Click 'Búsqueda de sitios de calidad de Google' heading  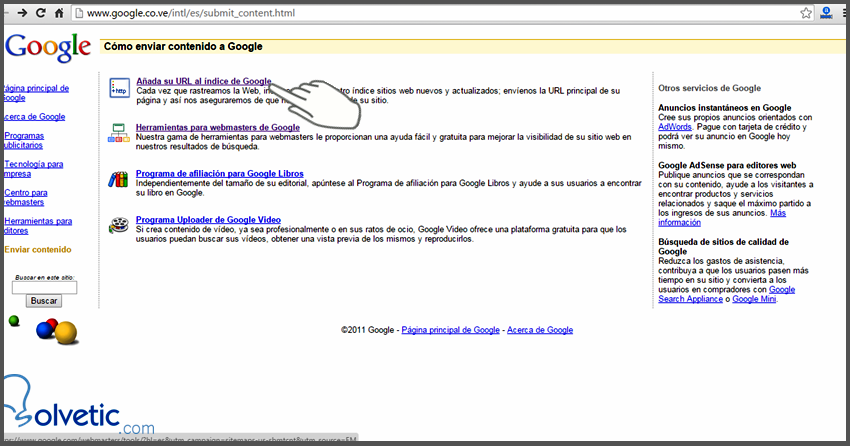coord(723,247)
